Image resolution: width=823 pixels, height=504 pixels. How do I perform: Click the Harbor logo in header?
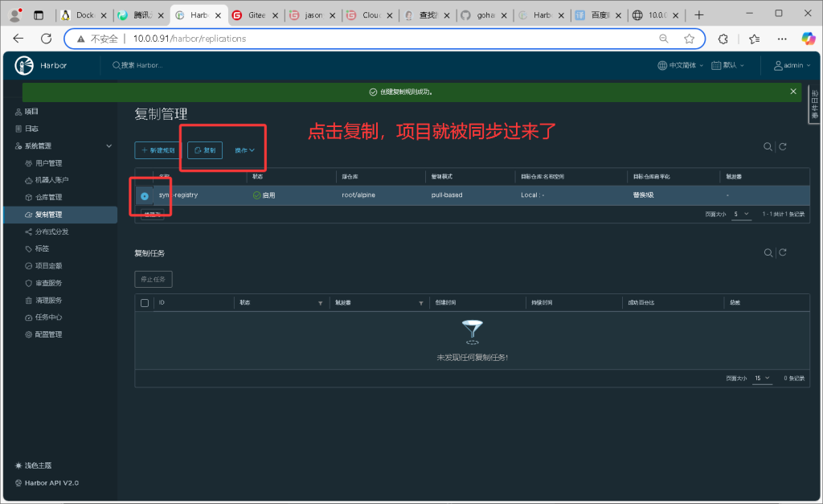23,65
